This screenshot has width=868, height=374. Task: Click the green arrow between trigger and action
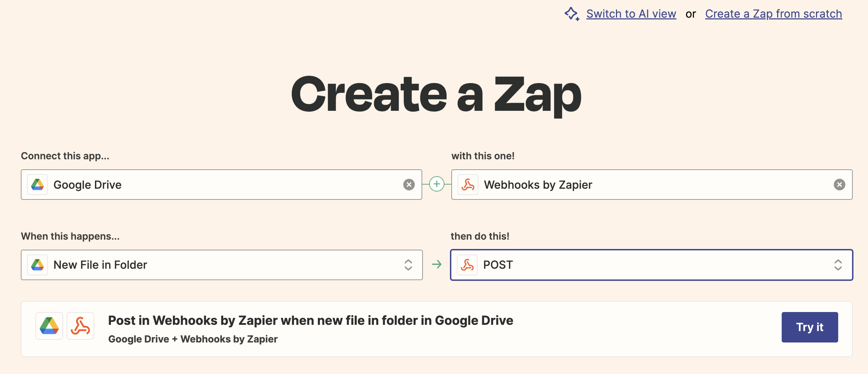point(437,265)
